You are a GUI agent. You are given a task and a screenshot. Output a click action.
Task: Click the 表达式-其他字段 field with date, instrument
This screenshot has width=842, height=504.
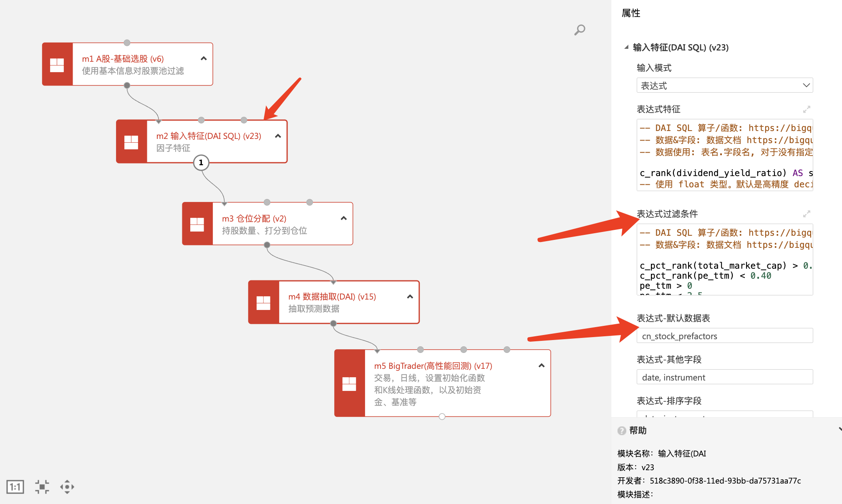pos(724,377)
